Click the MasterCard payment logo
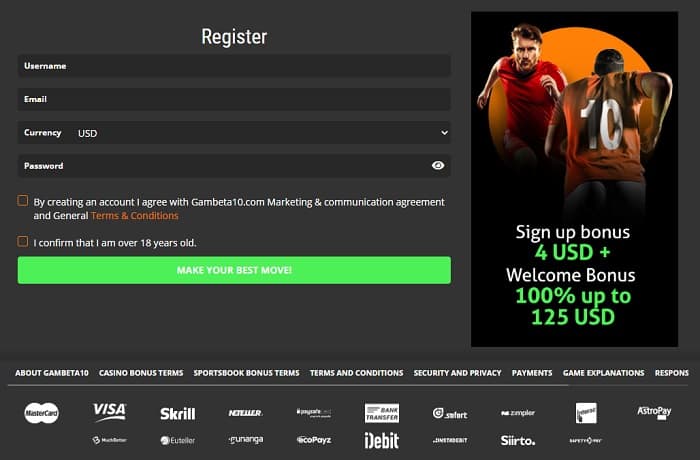Screen dimensions: 700x460 (42, 413)
